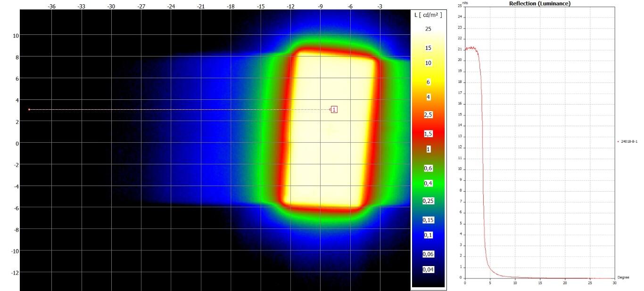Select the line's left endpoint handle

click(x=29, y=109)
